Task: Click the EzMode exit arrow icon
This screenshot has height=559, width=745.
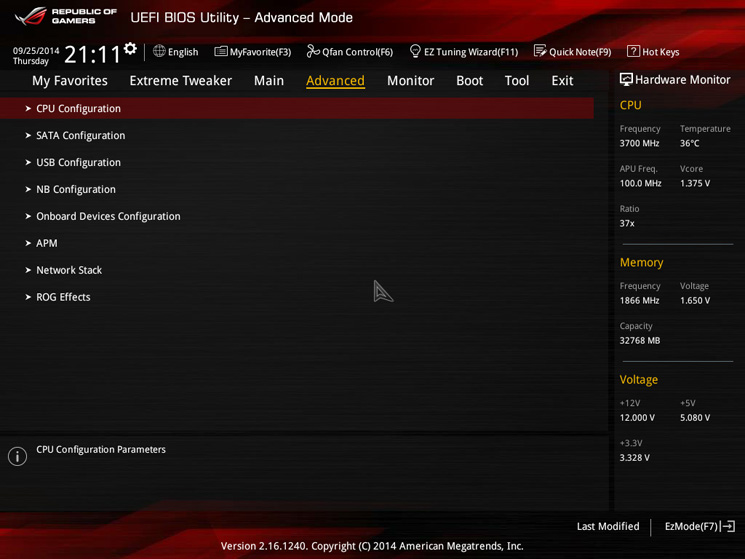Action: (x=728, y=526)
